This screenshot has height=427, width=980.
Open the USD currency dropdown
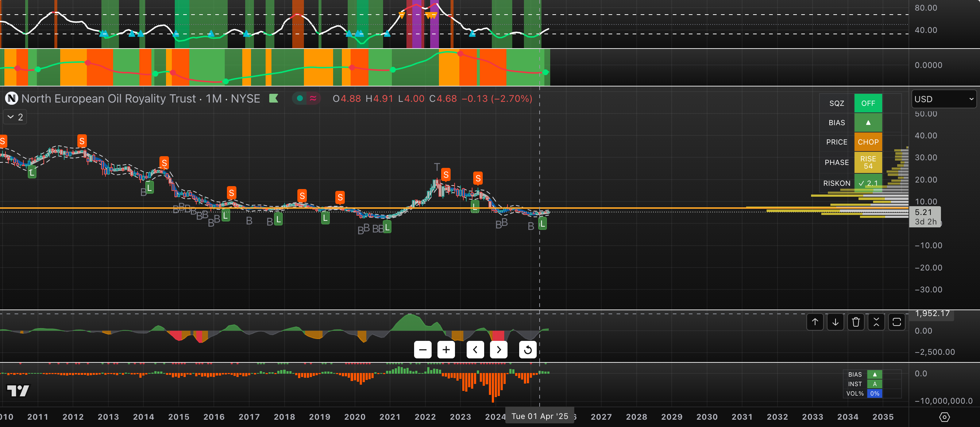coord(944,99)
